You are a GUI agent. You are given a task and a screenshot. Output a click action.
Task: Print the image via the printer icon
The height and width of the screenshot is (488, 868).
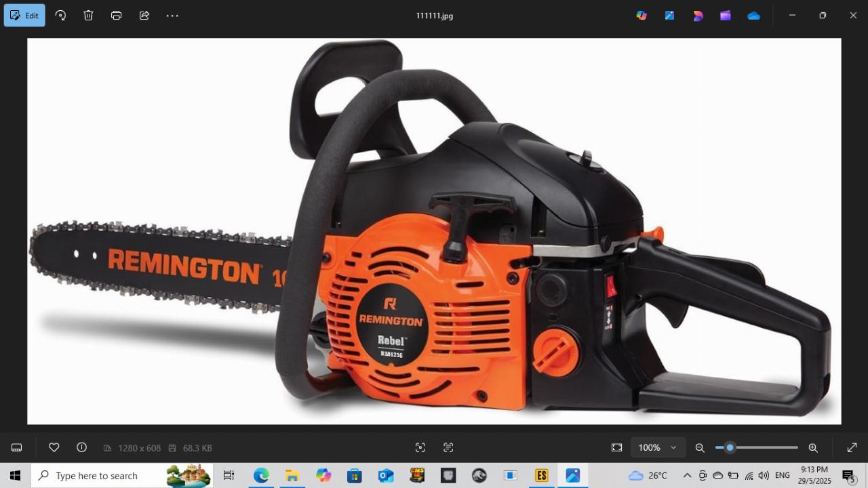pos(117,15)
